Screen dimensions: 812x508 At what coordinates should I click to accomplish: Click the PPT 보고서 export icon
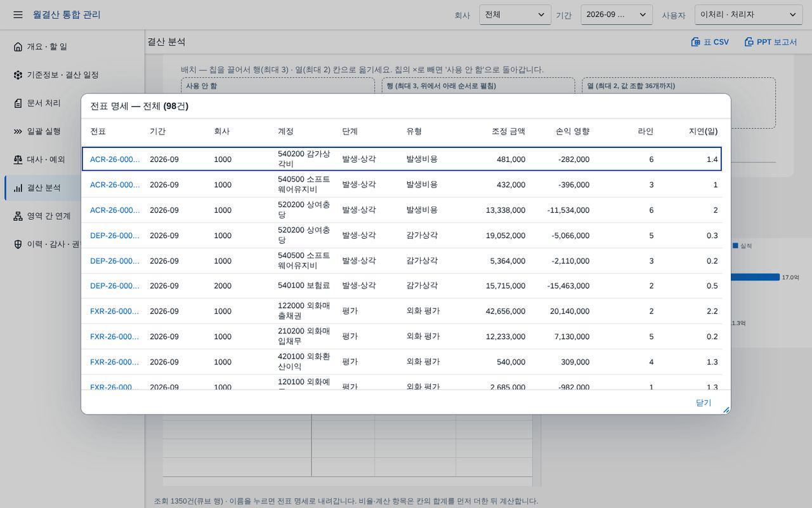[749, 42]
